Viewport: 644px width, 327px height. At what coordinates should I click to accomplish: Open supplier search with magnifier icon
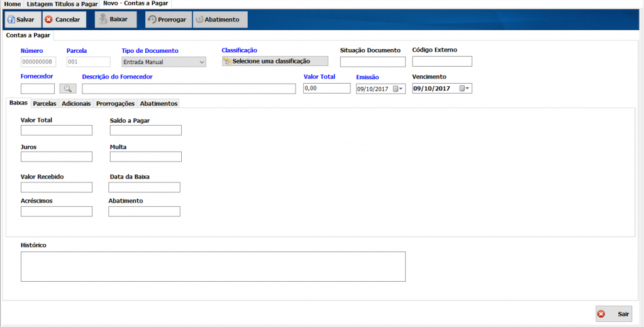tap(67, 89)
